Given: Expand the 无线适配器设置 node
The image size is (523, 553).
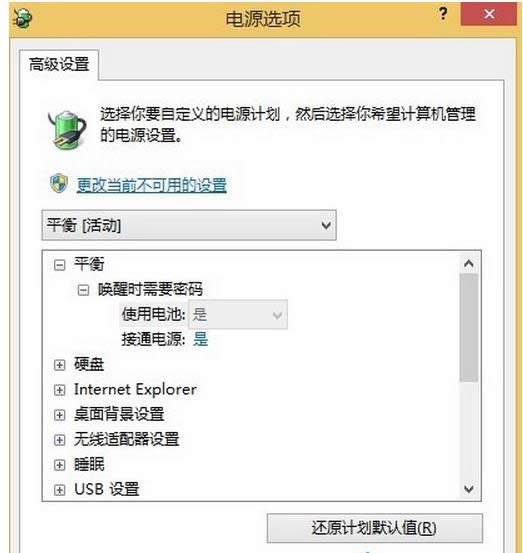Looking at the screenshot, I should pyautogui.click(x=59, y=440).
